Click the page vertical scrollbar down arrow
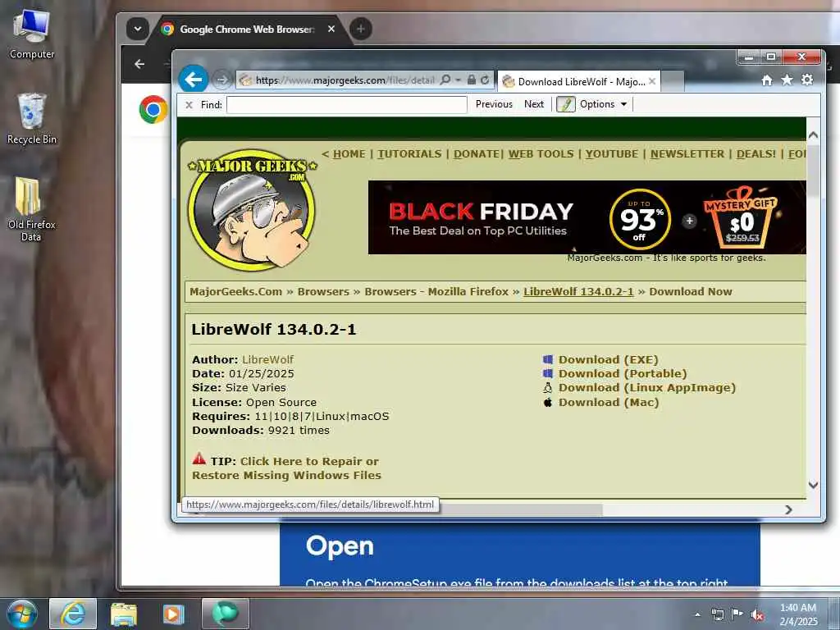 813,485
